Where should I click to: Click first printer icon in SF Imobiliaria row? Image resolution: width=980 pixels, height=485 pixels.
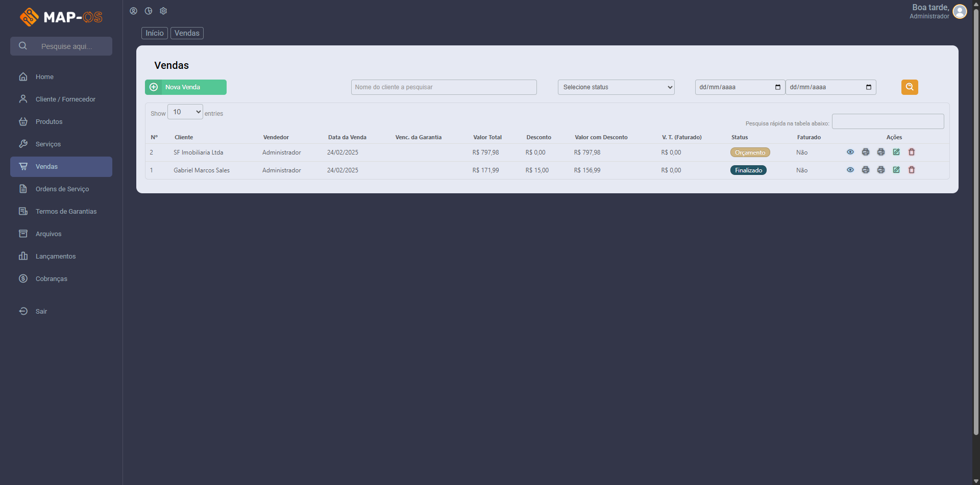click(x=866, y=152)
